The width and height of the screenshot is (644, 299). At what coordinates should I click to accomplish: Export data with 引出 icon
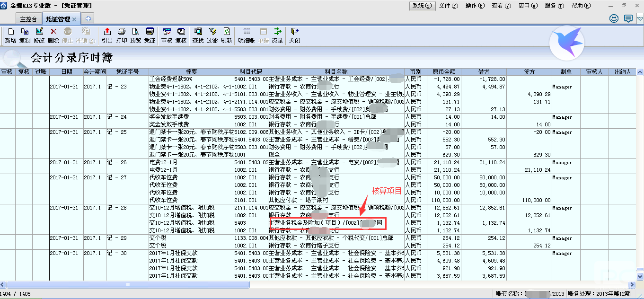(x=107, y=35)
